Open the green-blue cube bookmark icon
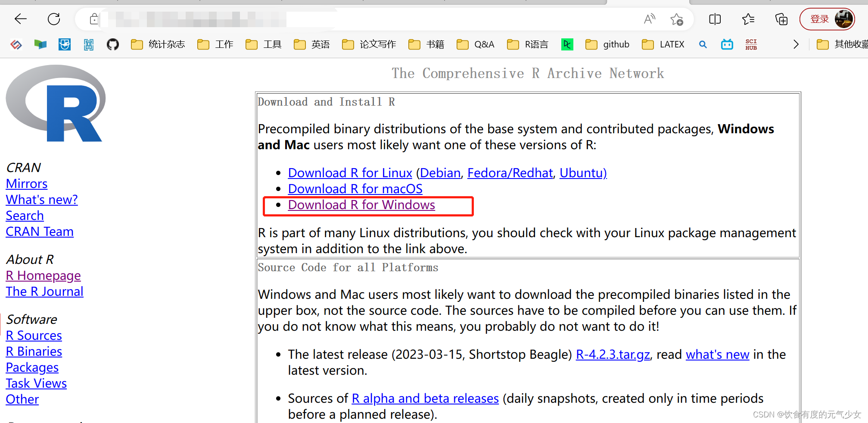Viewport: 868px width, 423px height. (40, 44)
